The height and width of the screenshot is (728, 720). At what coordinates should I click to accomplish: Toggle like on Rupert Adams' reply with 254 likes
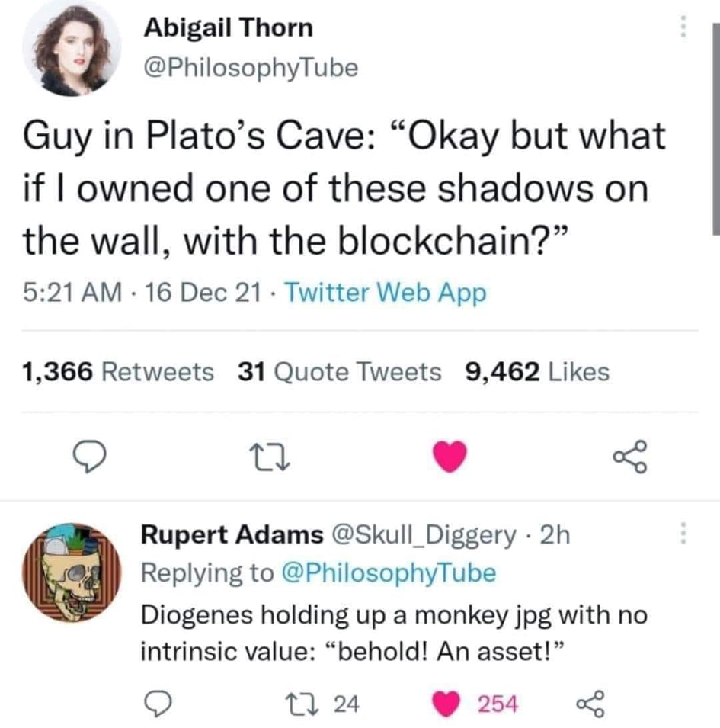475,704
